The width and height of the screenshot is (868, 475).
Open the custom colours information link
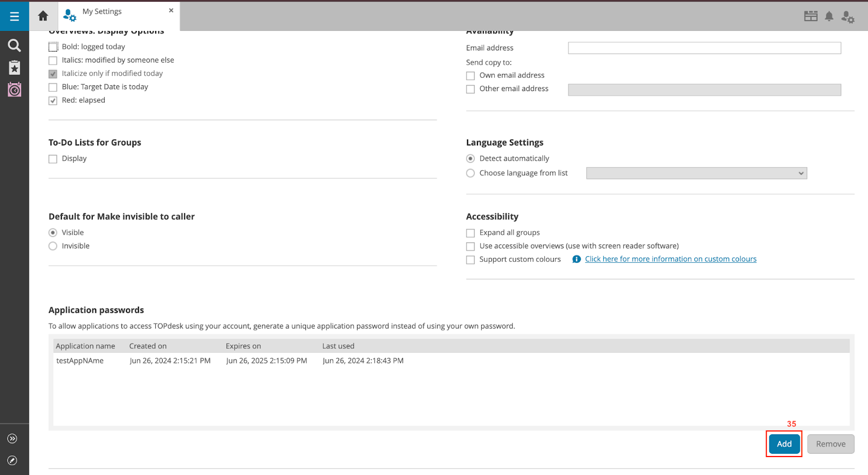[671, 259]
